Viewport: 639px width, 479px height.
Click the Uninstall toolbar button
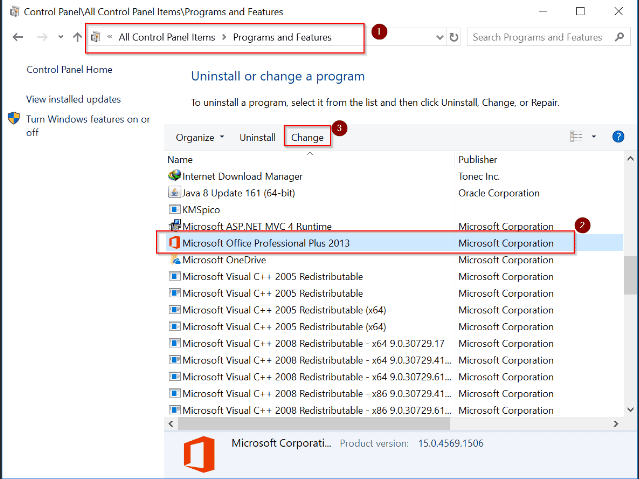tap(257, 138)
